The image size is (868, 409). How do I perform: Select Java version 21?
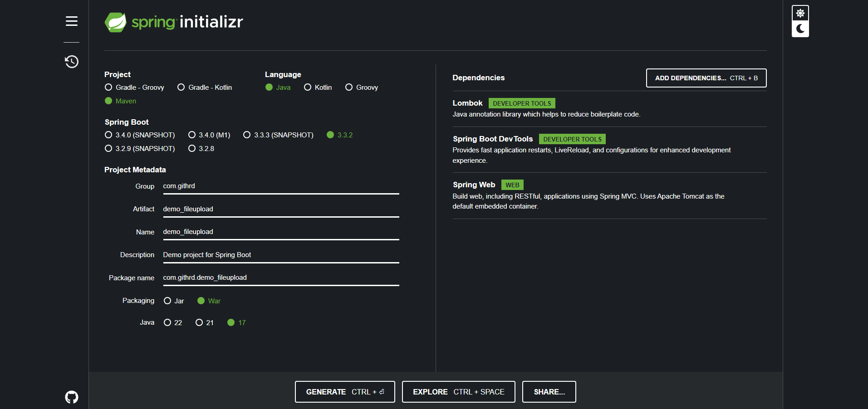(204, 322)
